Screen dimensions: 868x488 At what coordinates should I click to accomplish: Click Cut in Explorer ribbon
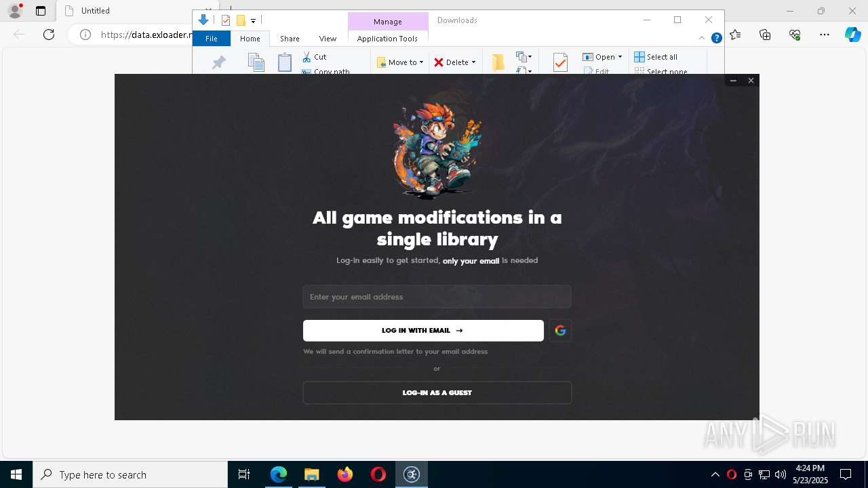click(315, 57)
